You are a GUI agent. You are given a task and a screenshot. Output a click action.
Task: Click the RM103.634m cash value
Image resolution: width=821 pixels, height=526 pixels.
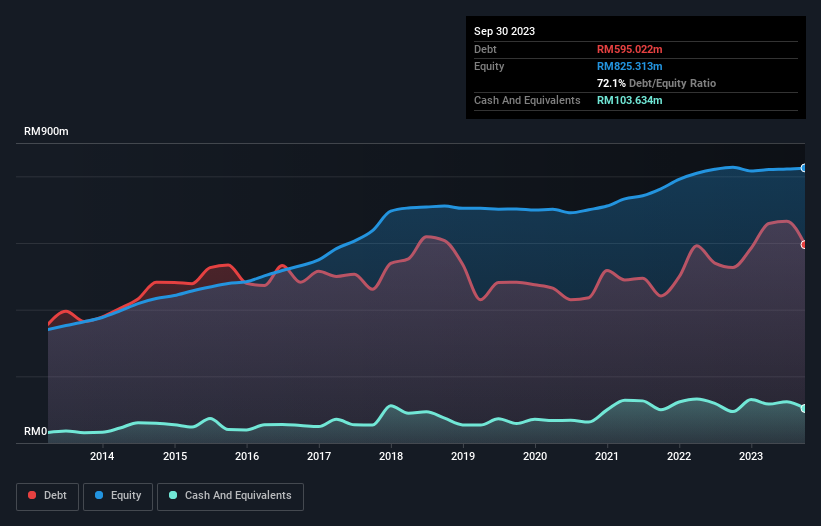click(629, 100)
